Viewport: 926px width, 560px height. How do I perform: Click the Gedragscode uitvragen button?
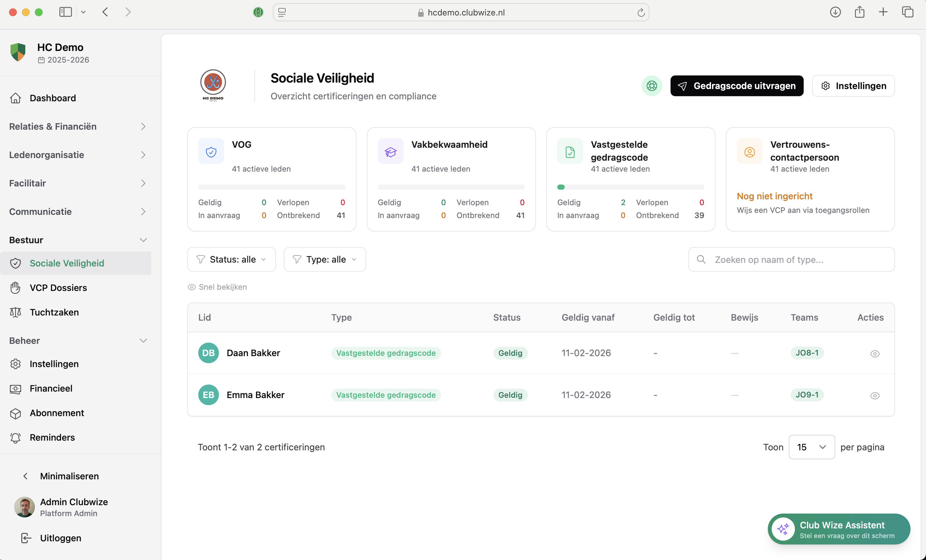(x=736, y=85)
